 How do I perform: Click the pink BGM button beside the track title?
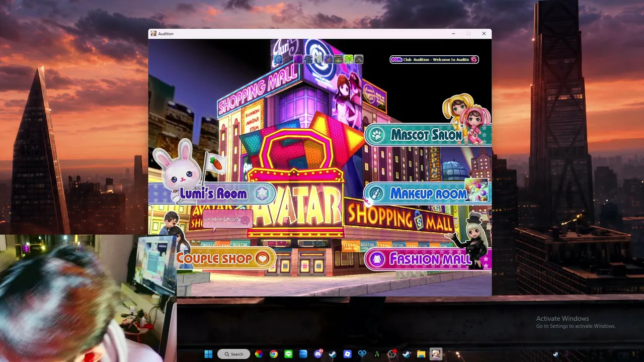473,59
